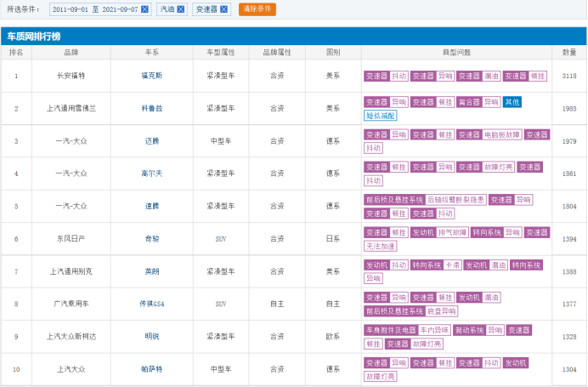The height and width of the screenshot is (387, 588).
Task: Click the orange 清除条件 button
Action: click(257, 9)
